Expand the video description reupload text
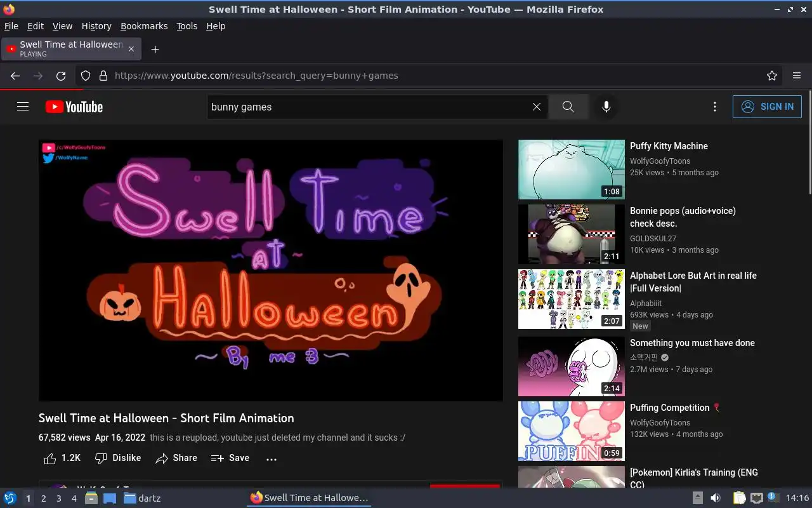The width and height of the screenshot is (812, 508). [x=277, y=438]
